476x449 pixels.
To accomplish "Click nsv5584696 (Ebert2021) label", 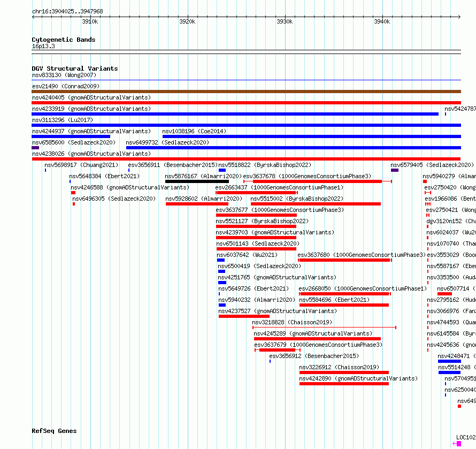I will [334, 300].
